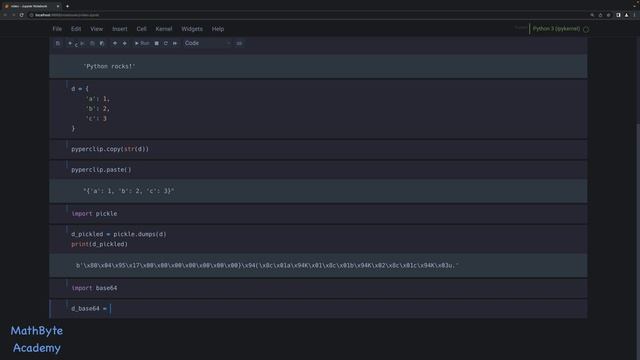Click the 'd = {' code line
Viewport: 640px width, 360px height.
click(80, 89)
